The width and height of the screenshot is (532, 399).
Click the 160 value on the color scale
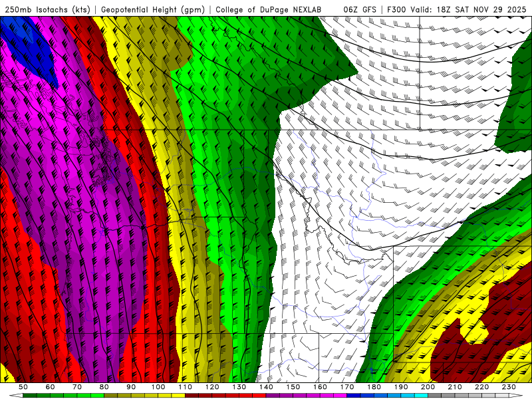click(321, 387)
